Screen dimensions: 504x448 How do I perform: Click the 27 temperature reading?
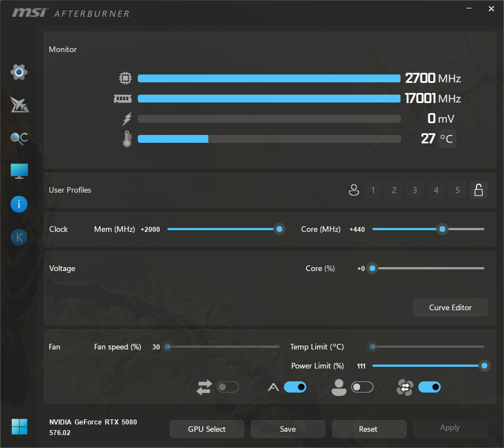click(428, 139)
